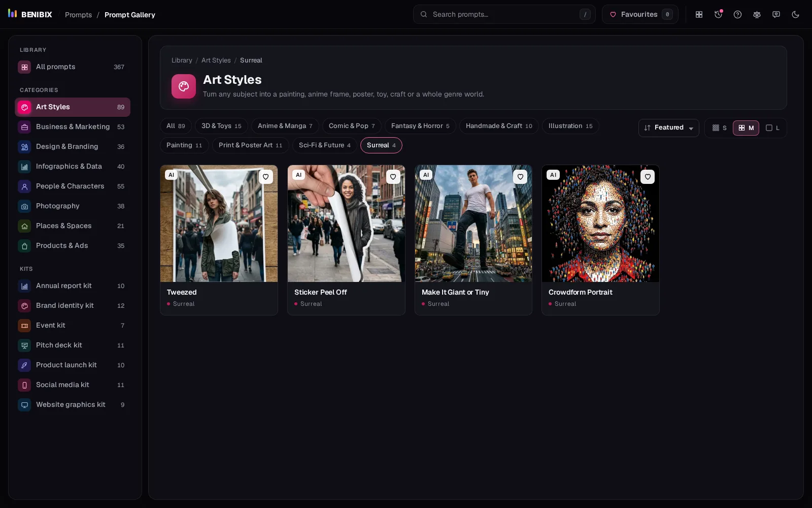Screen dimensions: 812x508
Task: Open Favourites button in top bar
Action: coord(640,14)
